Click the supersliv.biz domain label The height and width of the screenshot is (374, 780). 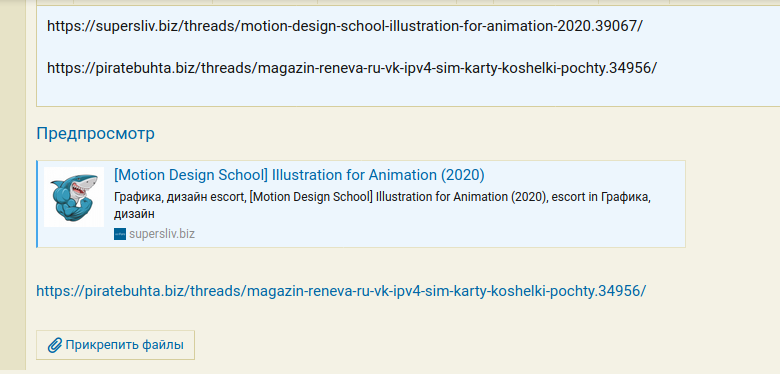[x=162, y=234]
